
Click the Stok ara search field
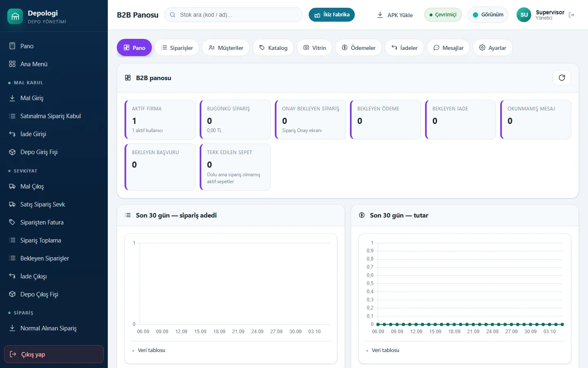click(x=234, y=15)
